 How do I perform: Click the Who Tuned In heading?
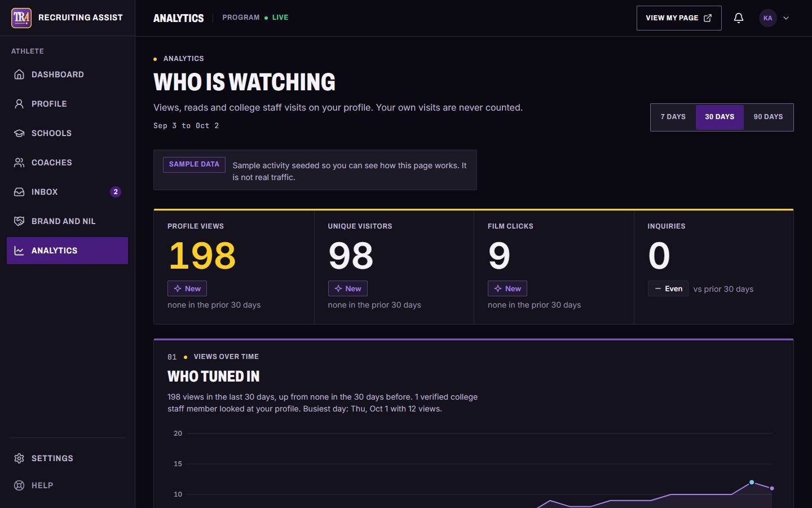pos(214,376)
